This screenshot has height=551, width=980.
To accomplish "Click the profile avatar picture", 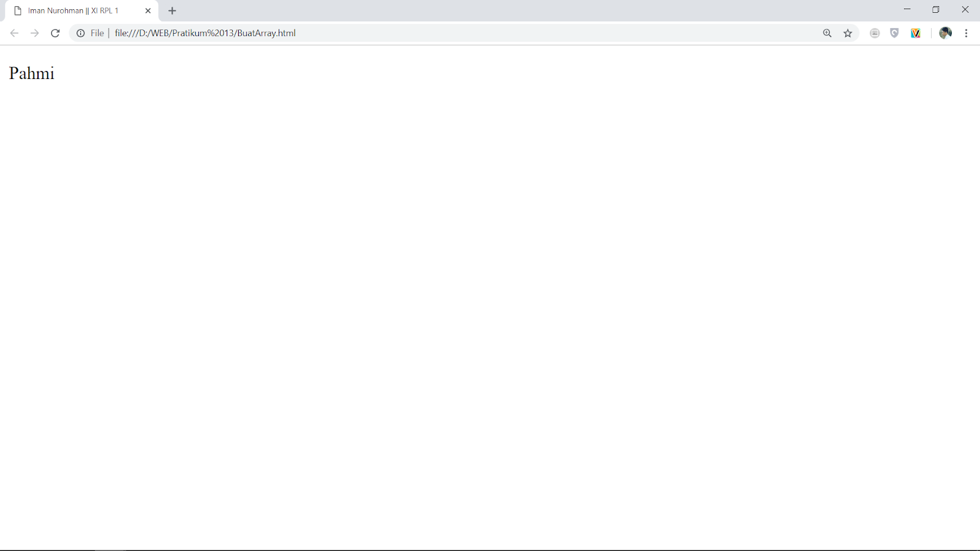I will (x=945, y=33).
